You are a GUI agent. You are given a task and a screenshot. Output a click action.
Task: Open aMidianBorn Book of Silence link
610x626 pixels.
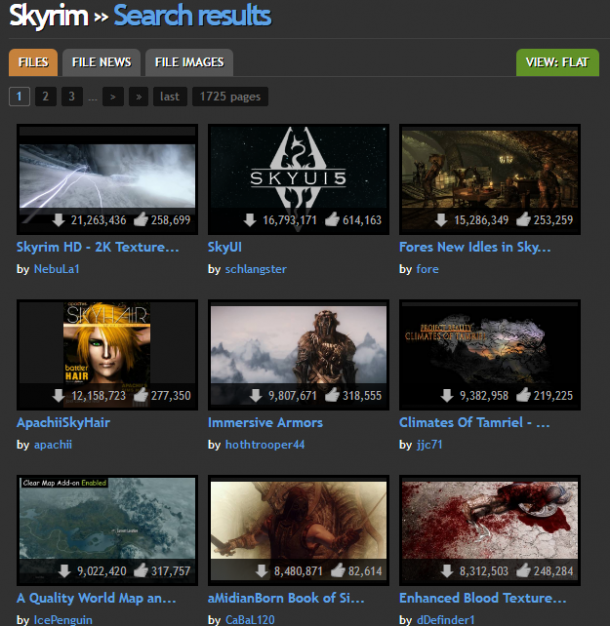(286, 598)
